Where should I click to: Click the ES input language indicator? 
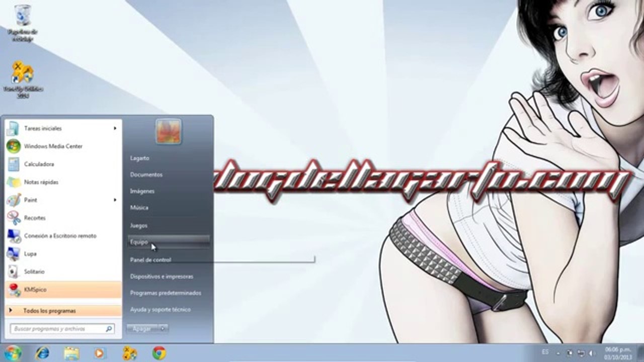pyautogui.click(x=546, y=353)
